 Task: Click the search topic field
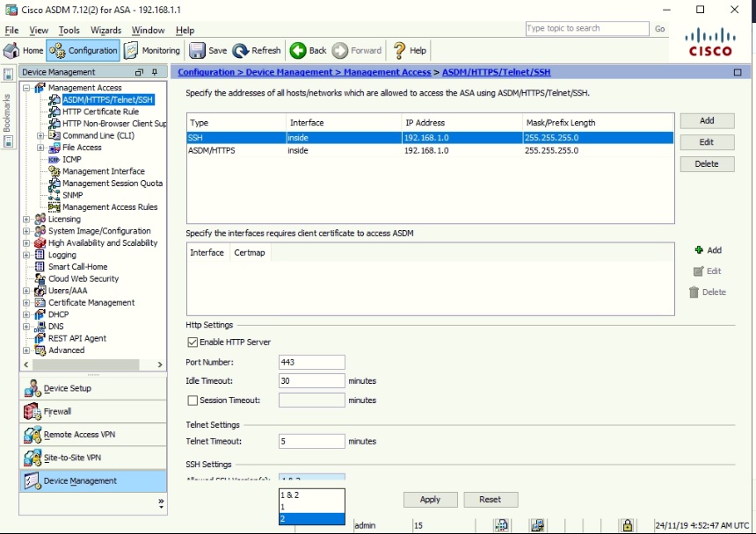pos(587,28)
